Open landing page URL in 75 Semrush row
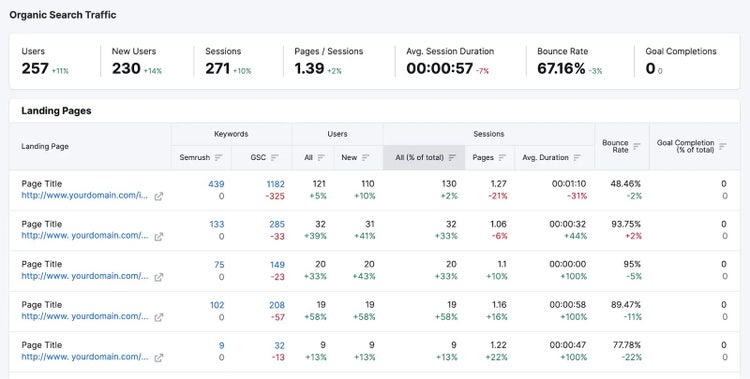 point(85,276)
